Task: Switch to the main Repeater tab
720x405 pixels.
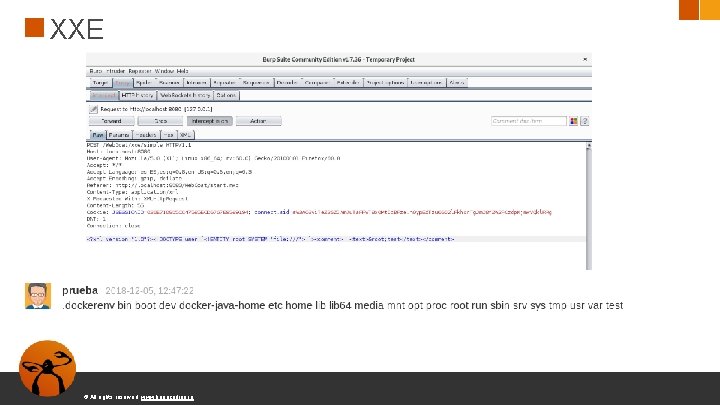Action: tap(225, 83)
